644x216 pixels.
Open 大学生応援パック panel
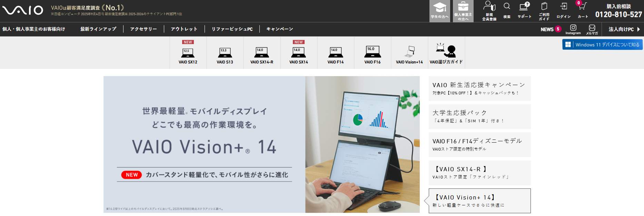click(x=479, y=117)
